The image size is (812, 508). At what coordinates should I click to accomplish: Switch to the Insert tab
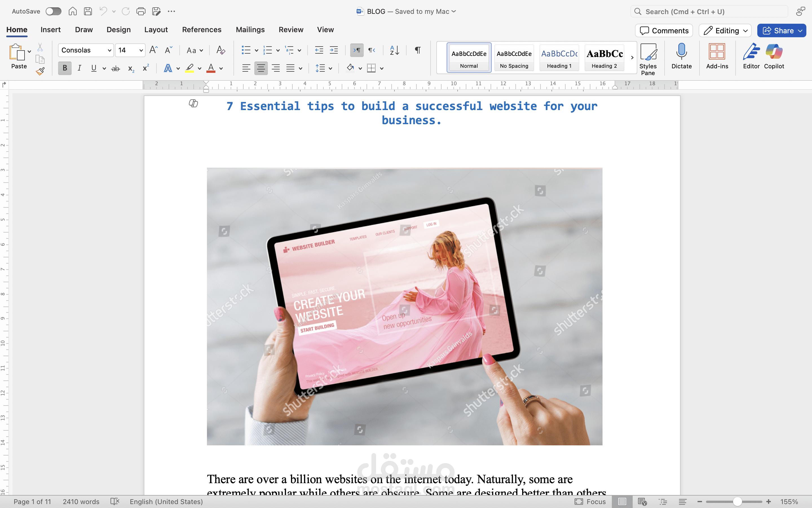(51, 30)
